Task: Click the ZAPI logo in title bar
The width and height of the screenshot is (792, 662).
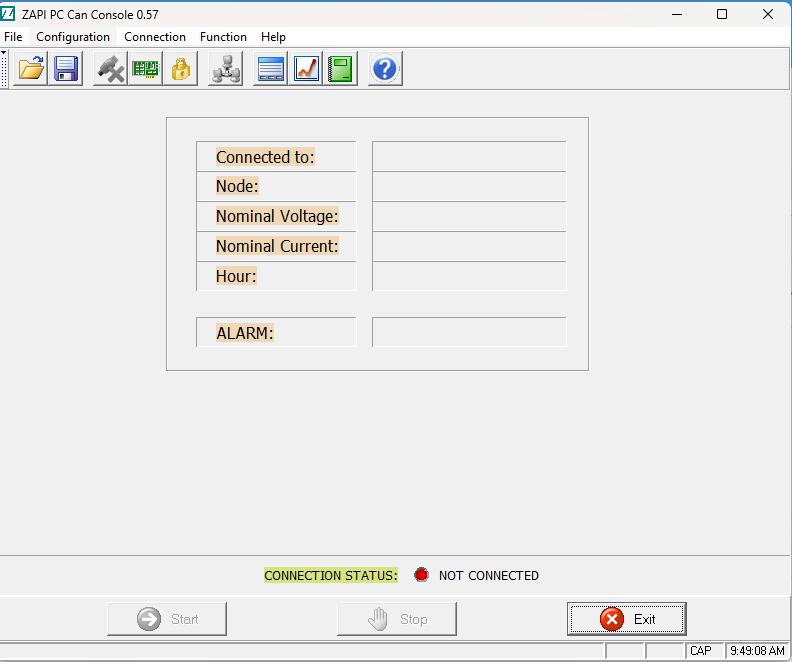Action: click(8, 14)
